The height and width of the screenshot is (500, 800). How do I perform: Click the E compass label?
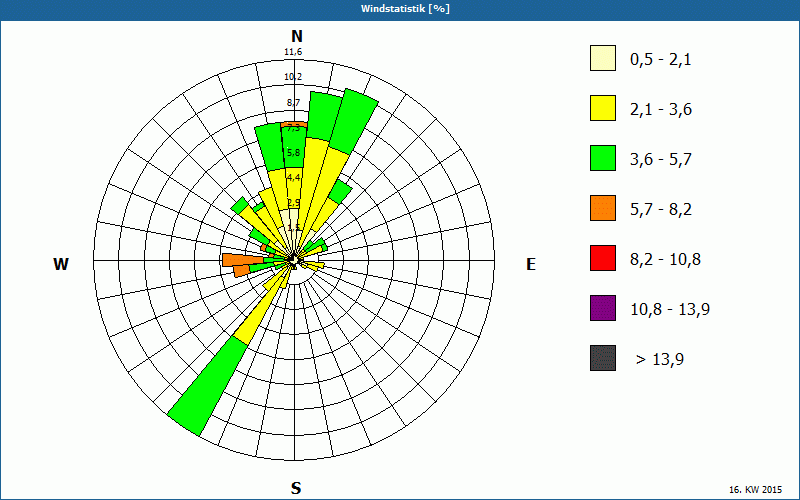click(x=531, y=264)
